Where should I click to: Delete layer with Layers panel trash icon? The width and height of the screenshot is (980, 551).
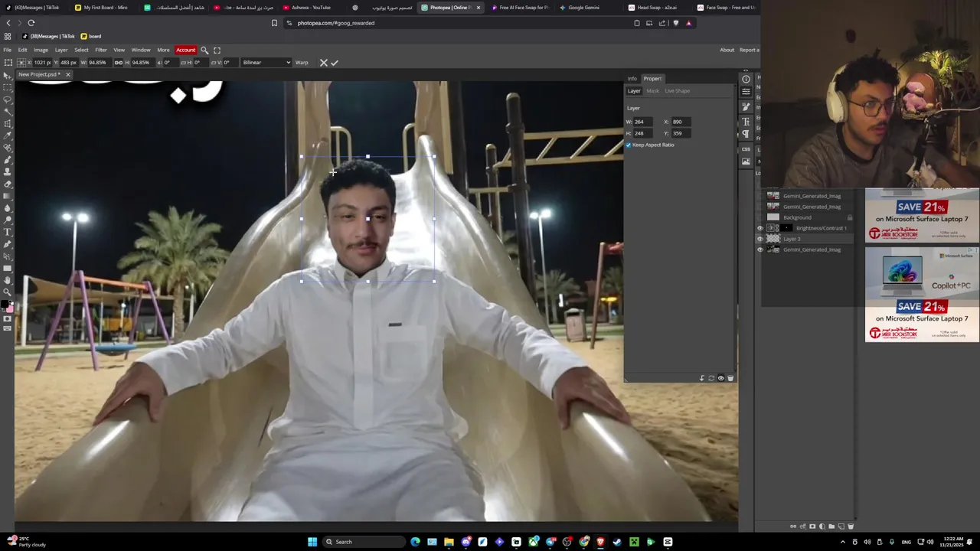pyautogui.click(x=851, y=527)
